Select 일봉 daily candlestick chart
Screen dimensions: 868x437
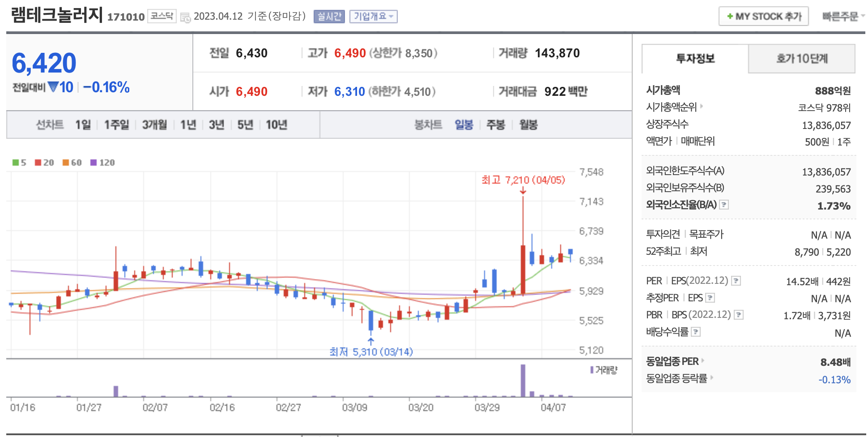(464, 124)
